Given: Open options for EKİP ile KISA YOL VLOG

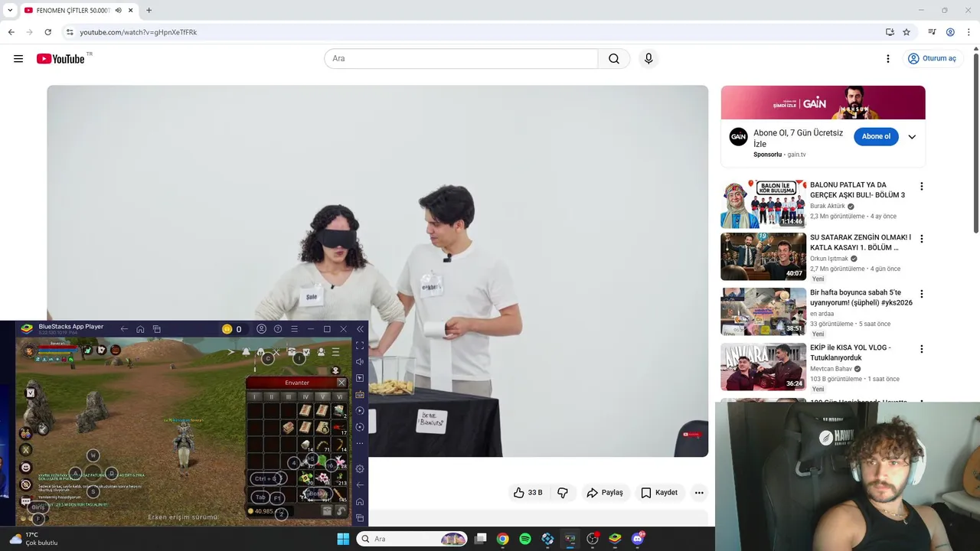Looking at the screenshot, I should pos(922,349).
